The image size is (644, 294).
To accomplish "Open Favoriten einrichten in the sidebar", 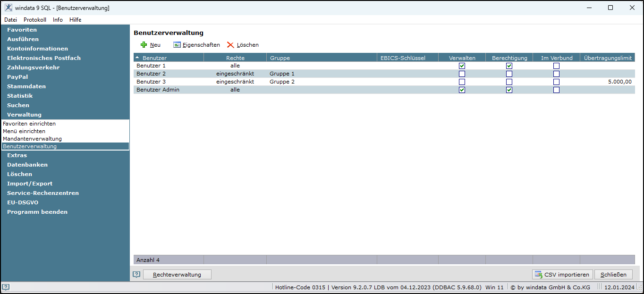I will click(29, 124).
